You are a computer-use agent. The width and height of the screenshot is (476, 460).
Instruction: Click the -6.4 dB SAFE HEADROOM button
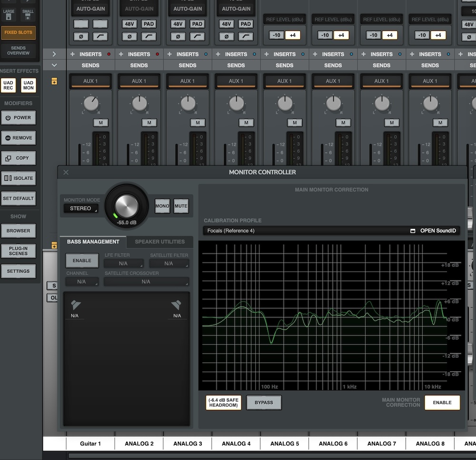(223, 402)
